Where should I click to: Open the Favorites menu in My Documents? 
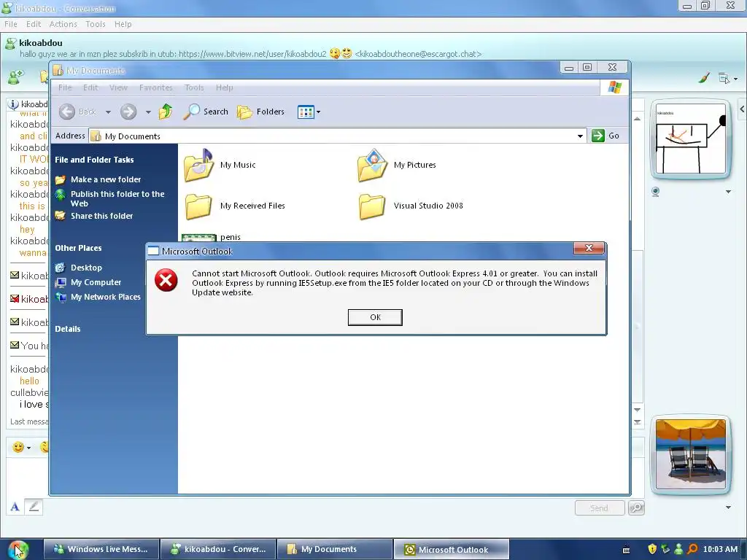tap(156, 87)
